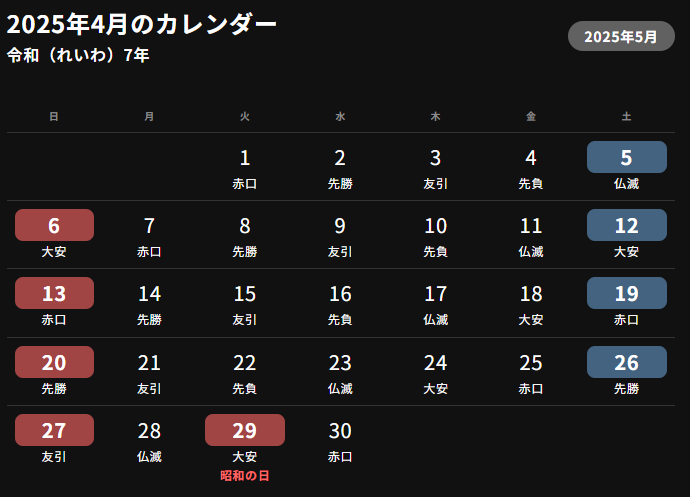Pick Sunday April 20
This screenshot has height=497, width=690.
click(54, 362)
